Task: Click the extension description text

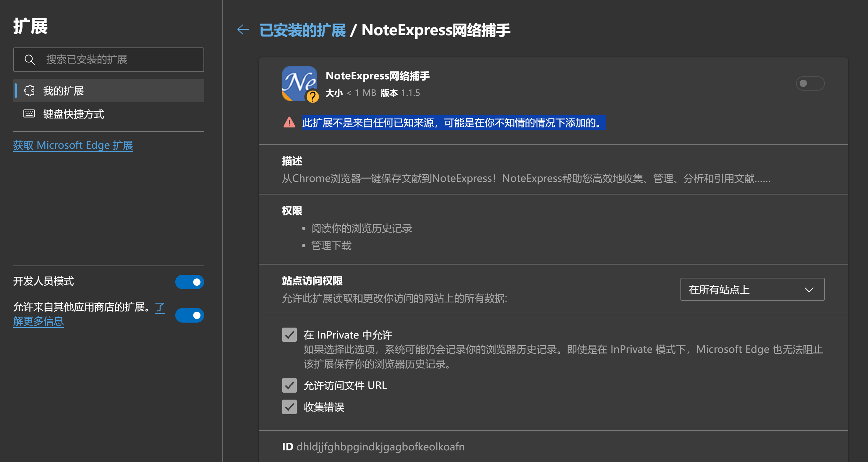Action: point(526,178)
